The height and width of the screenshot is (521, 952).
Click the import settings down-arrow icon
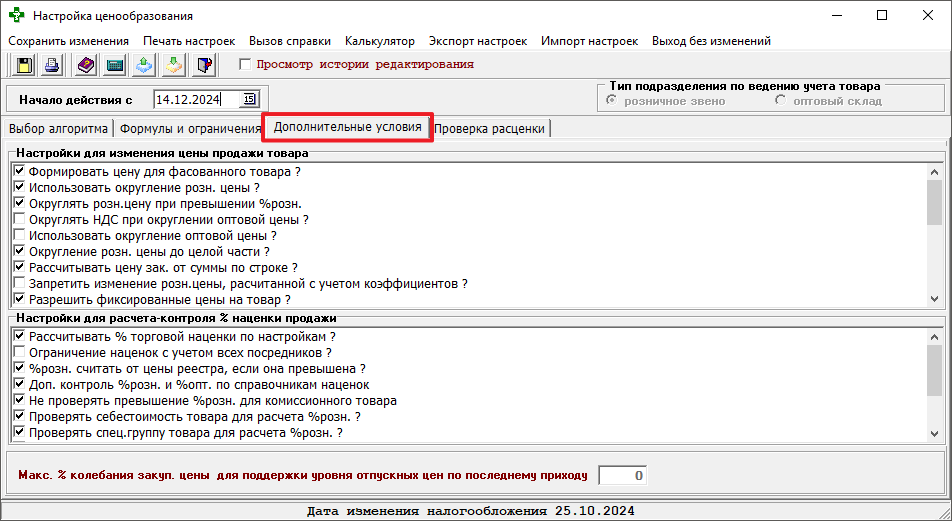click(174, 65)
